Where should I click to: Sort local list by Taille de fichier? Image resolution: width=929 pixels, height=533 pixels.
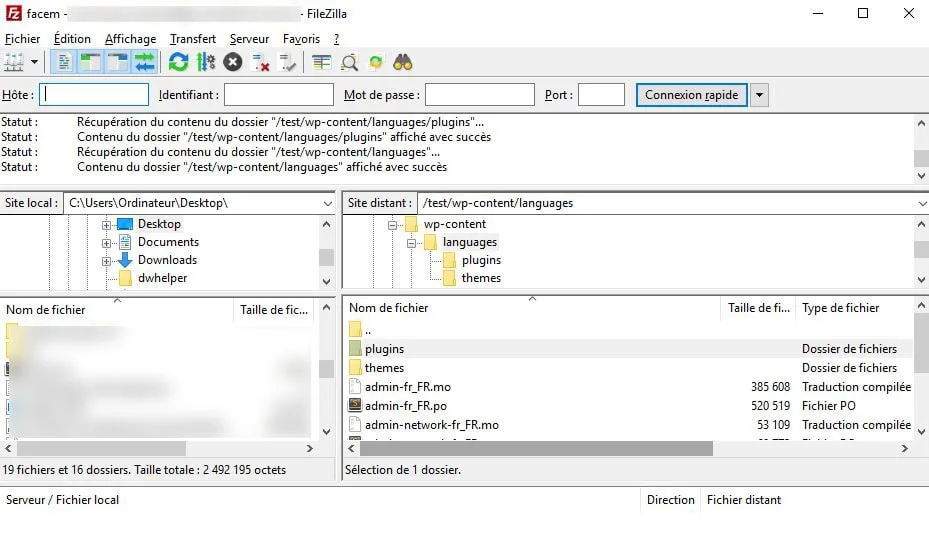pyautogui.click(x=276, y=310)
